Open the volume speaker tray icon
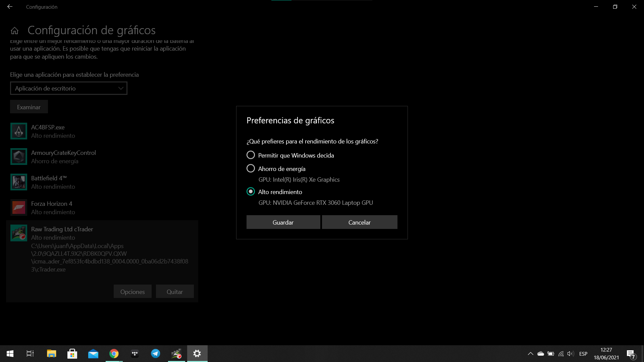The image size is (644, 362). tap(571, 354)
